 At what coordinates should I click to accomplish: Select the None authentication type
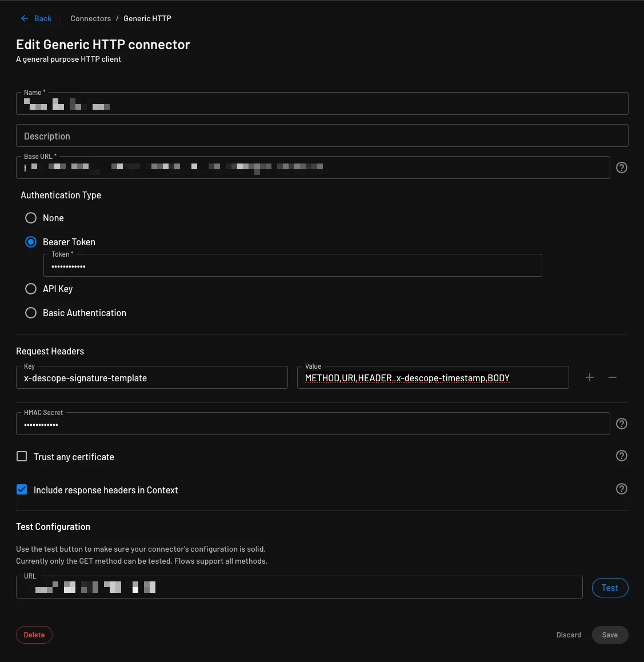point(31,218)
